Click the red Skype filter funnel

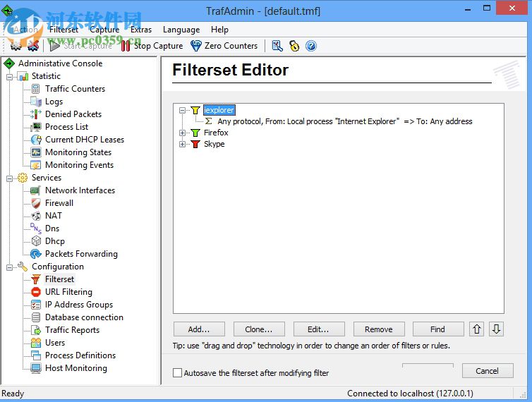pos(195,144)
